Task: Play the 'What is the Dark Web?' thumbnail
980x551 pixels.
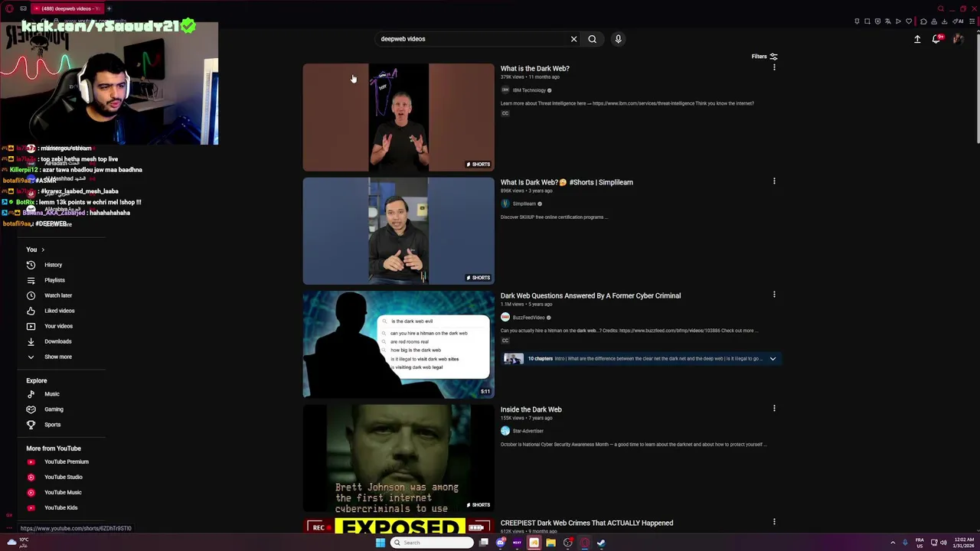Action: point(398,117)
